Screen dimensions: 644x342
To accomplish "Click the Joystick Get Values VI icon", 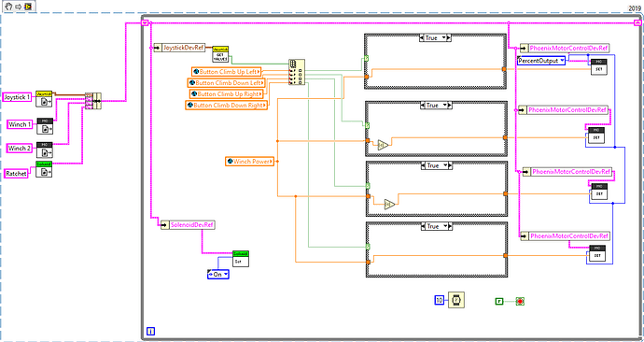I will [220, 54].
